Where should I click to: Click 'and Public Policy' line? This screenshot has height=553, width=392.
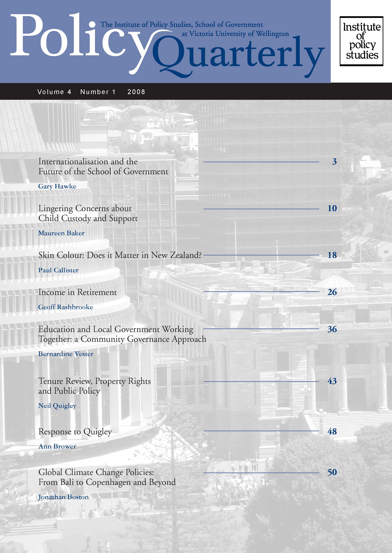[x=69, y=391]
